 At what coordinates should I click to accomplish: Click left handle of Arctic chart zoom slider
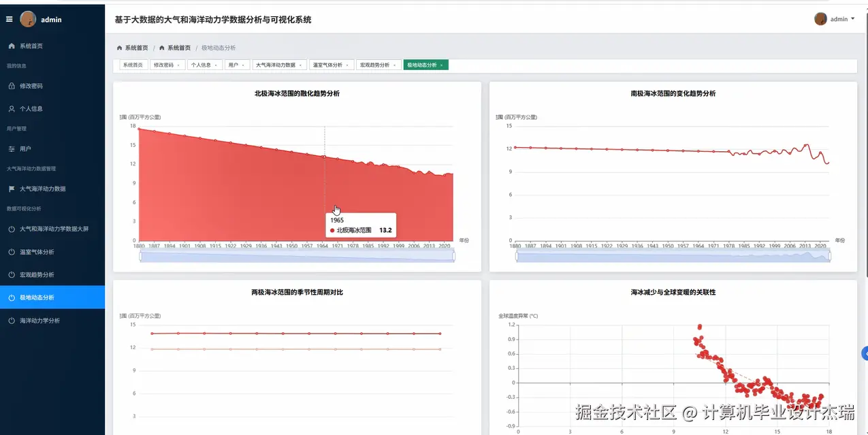click(140, 256)
